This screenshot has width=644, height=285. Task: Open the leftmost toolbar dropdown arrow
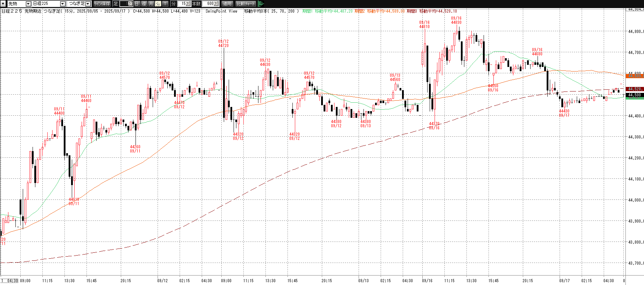3,4
